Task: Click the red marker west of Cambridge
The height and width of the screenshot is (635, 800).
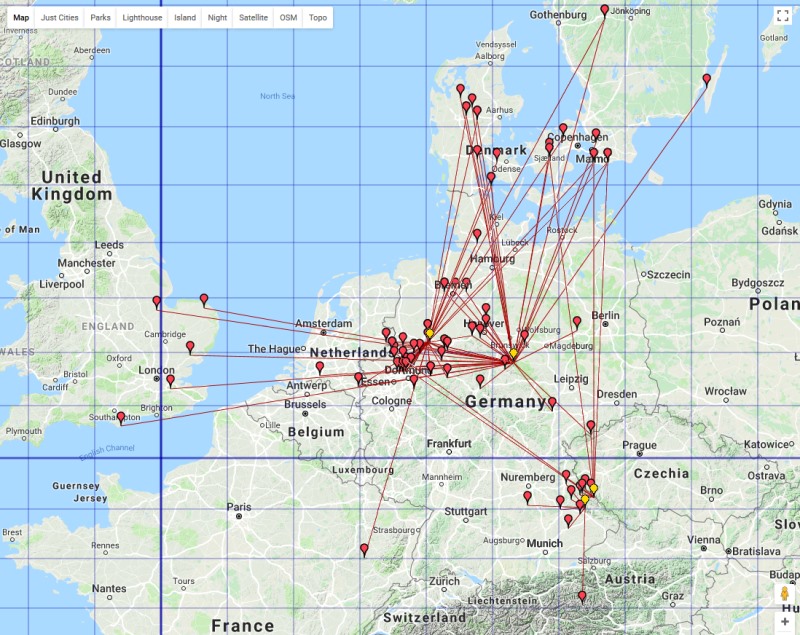Action: click(156, 300)
